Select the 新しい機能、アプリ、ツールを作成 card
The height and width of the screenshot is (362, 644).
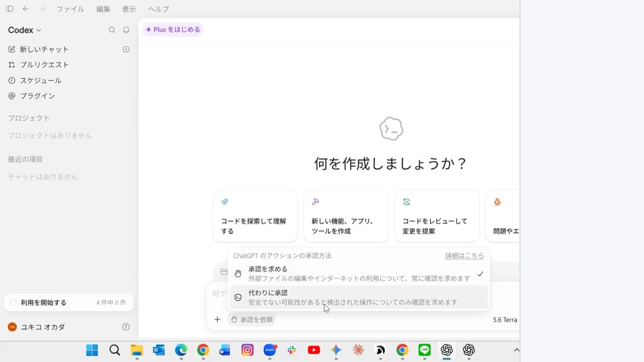[345, 216]
